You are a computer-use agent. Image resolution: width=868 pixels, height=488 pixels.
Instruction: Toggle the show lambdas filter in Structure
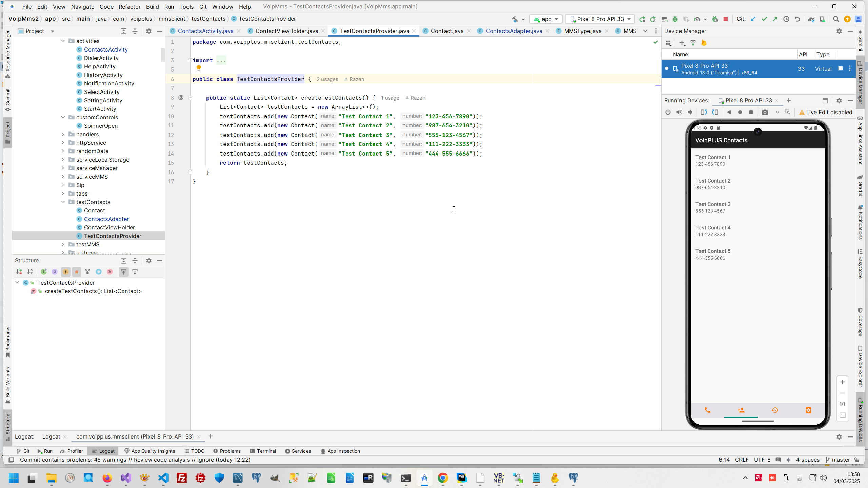110,272
